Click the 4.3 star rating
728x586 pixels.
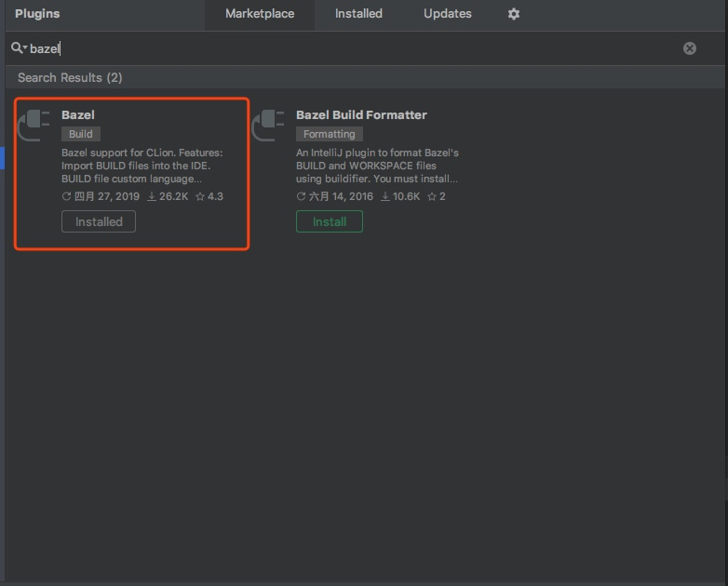209,196
